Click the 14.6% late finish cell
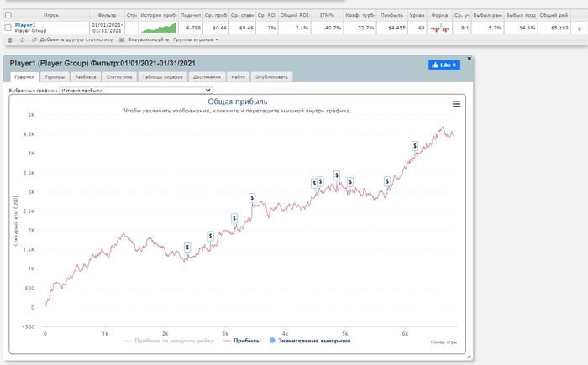 [x=521, y=28]
